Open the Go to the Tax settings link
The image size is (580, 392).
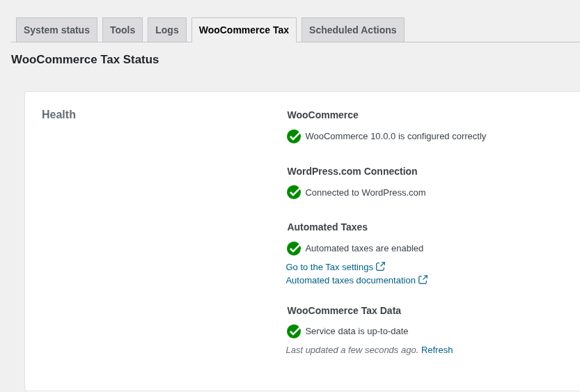tap(329, 267)
